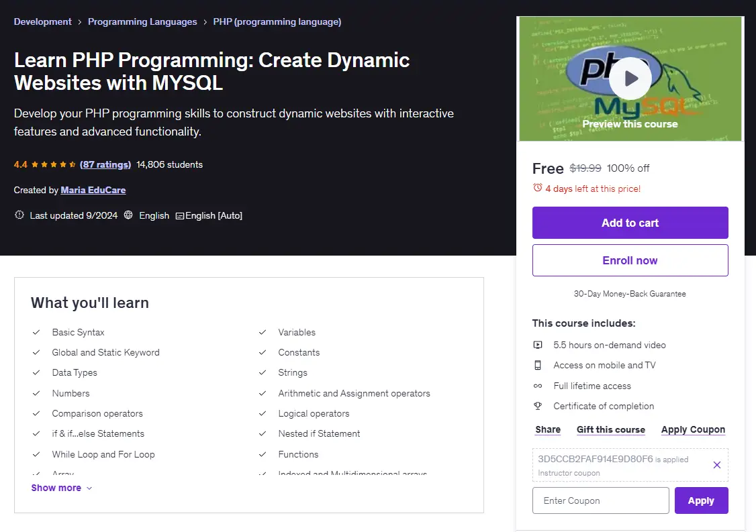Remove the applied coupon with the X icon
Screen dimensions: 756x532
(717, 464)
